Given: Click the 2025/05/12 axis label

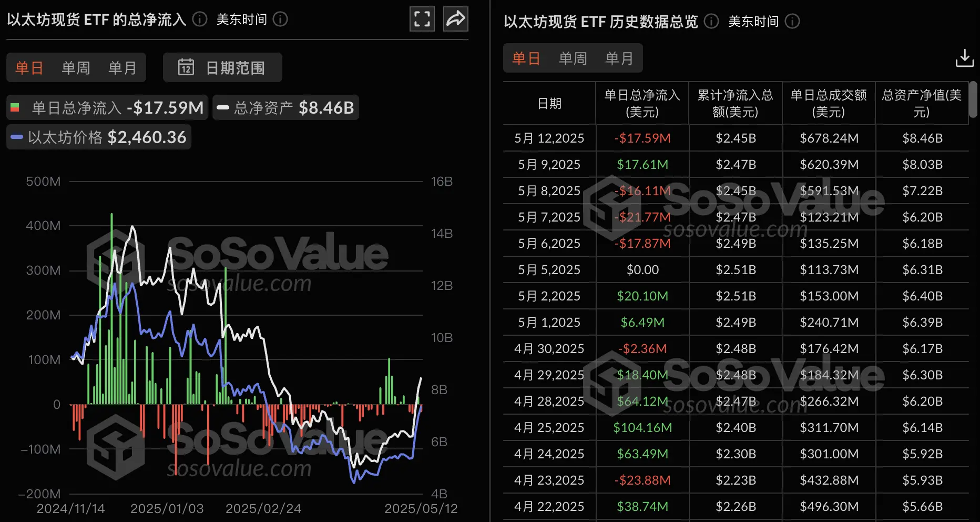Looking at the screenshot, I should (x=420, y=508).
